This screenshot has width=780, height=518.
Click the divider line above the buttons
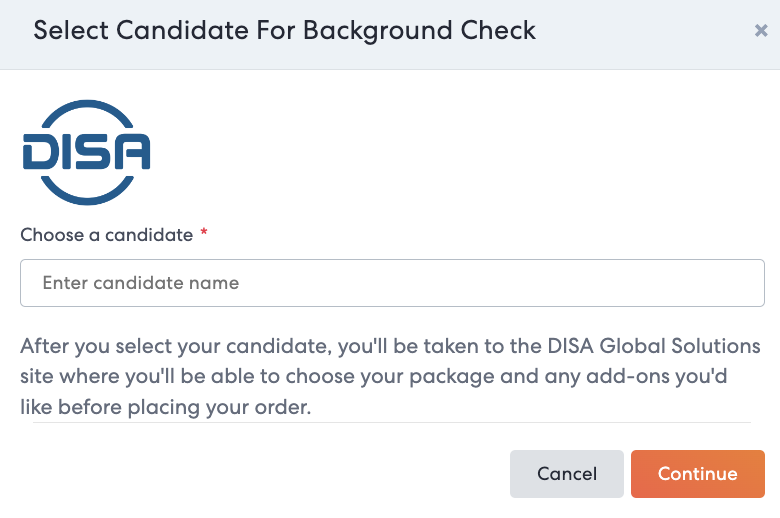point(390,422)
